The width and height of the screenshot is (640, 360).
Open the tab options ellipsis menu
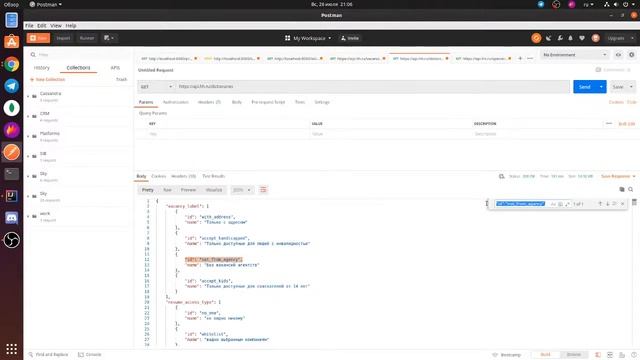click(530, 58)
